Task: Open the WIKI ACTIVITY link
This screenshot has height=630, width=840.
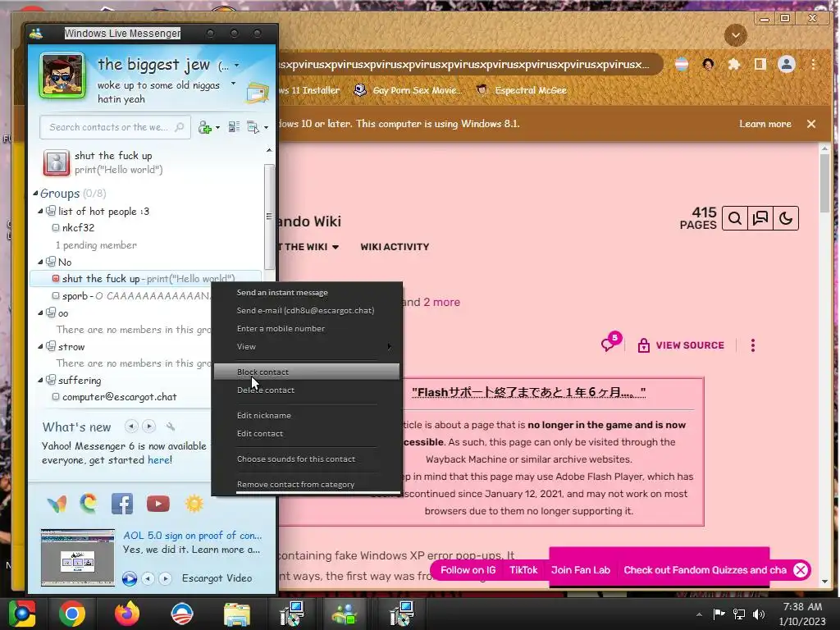Action: (395, 247)
